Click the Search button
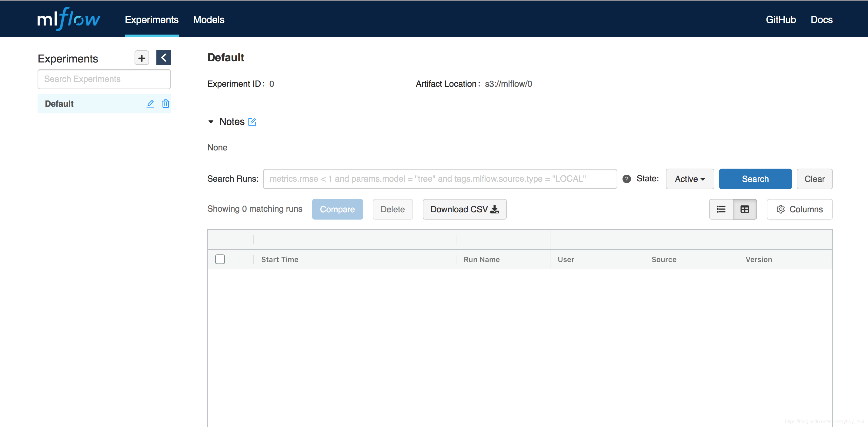Image resolution: width=868 pixels, height=427 pixels. point(755,178)
